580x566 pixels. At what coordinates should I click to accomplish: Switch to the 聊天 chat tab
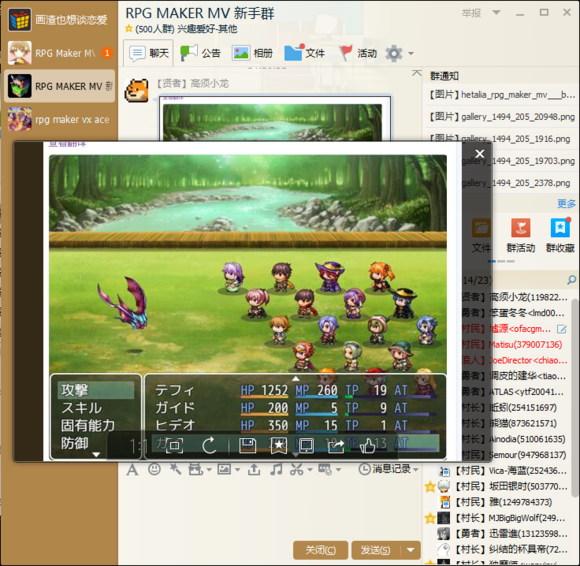[x=149, y=53]
